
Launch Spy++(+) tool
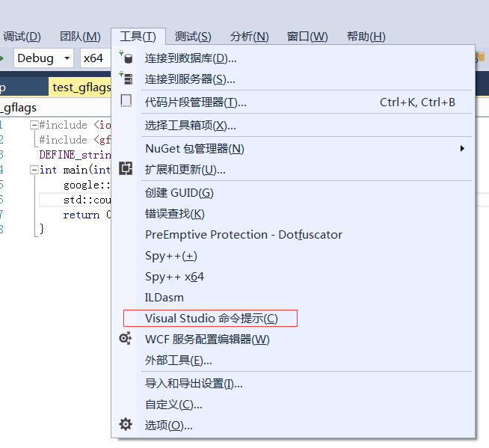click(293, 256)
